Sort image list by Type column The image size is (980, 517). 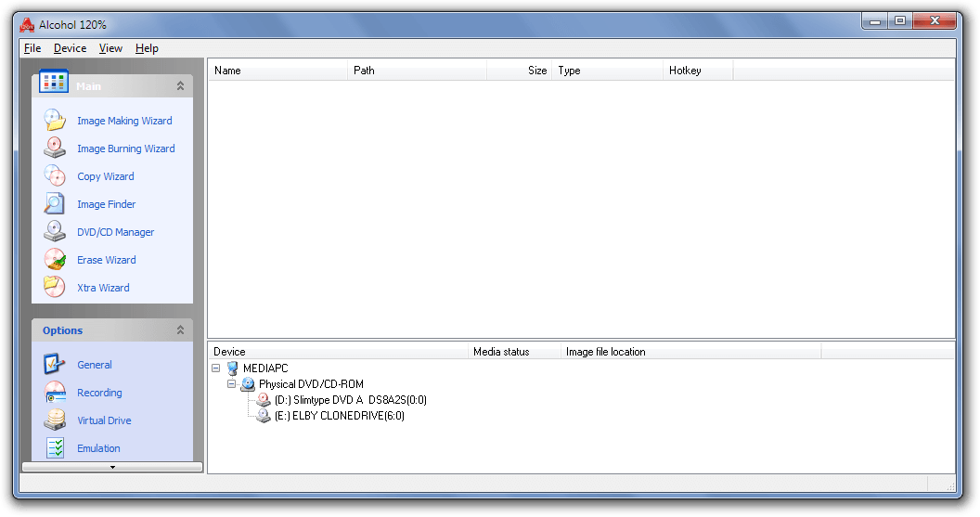(607, 71)
